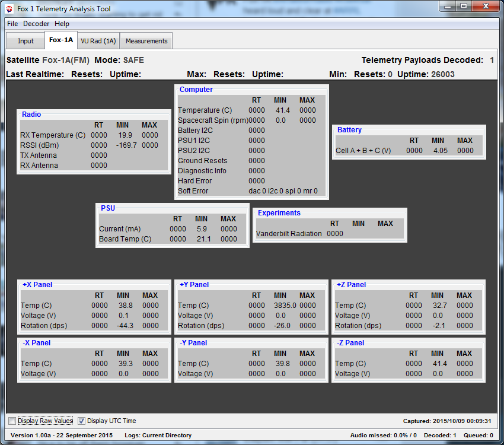
Task: Switch to the VU Rad (1A) tab
Action: pos(98,41)
